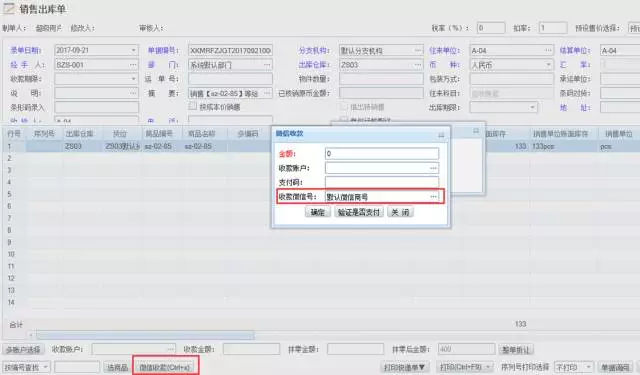Open the 分支机构 ellipsis picker
Screen dimensions: 640x375
pyautogui.click(x=418, y=50)
